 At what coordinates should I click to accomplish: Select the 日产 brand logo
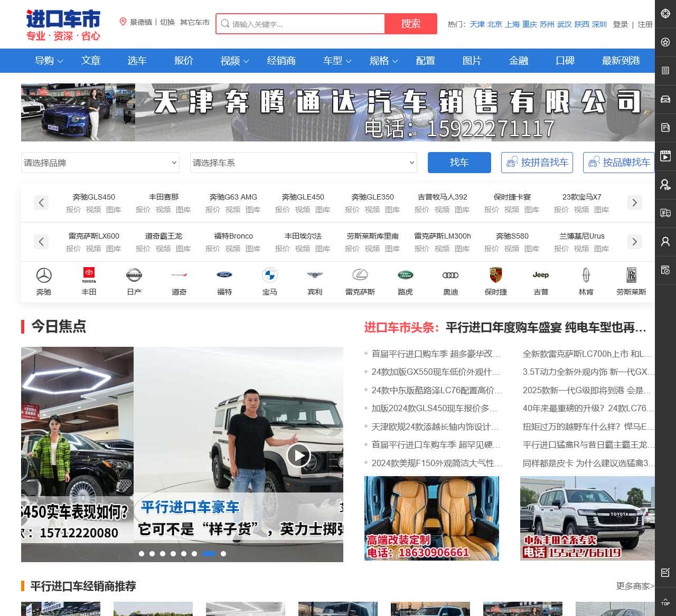click(134, 275)
